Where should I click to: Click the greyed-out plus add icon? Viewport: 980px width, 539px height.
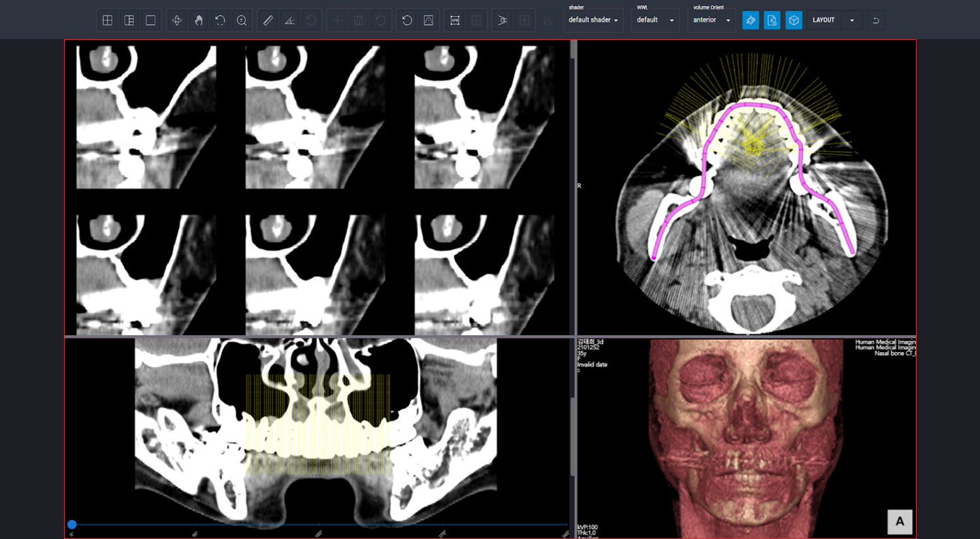(x=337, y=20)
